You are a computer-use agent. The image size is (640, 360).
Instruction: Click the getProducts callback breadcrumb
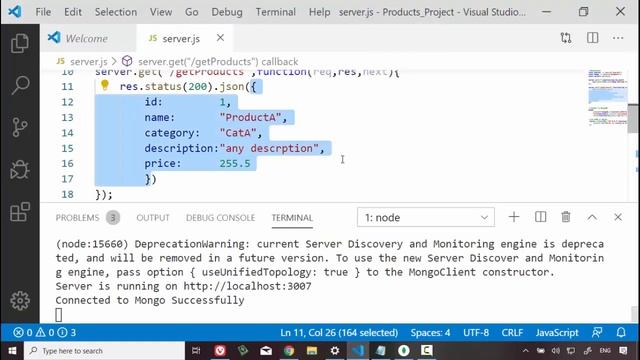tap(218, 62)
